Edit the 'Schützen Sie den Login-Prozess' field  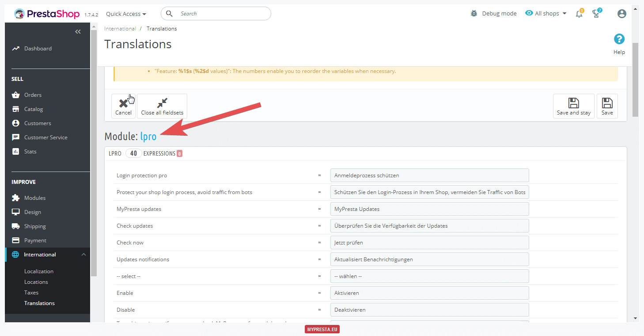click(x=429, y=192)
